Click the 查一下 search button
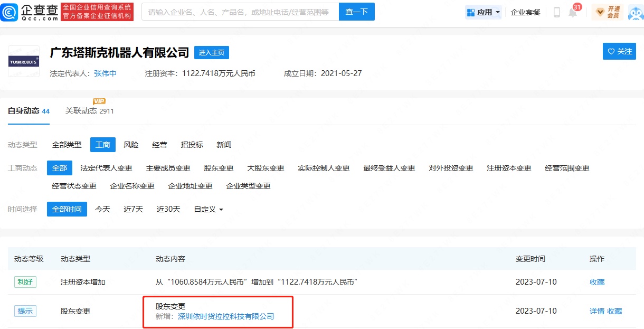This screenshot has height=329, width=644. click(x=356, y=12)
